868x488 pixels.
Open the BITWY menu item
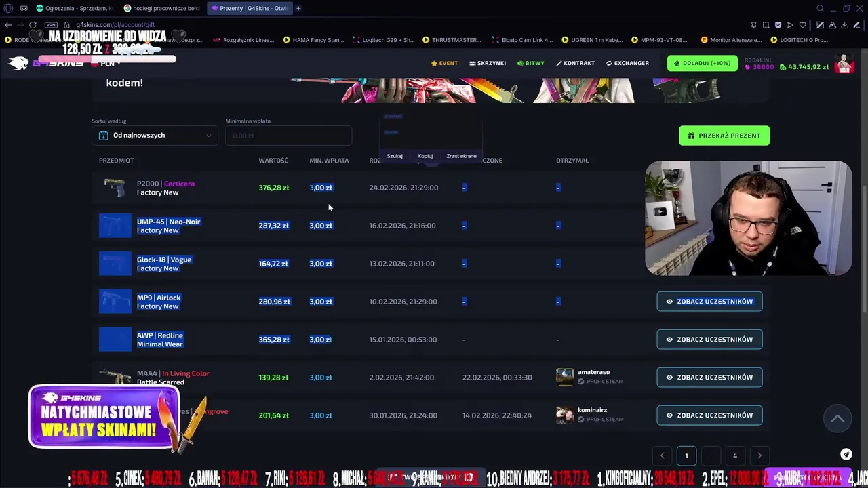click(x=530, y=63)
